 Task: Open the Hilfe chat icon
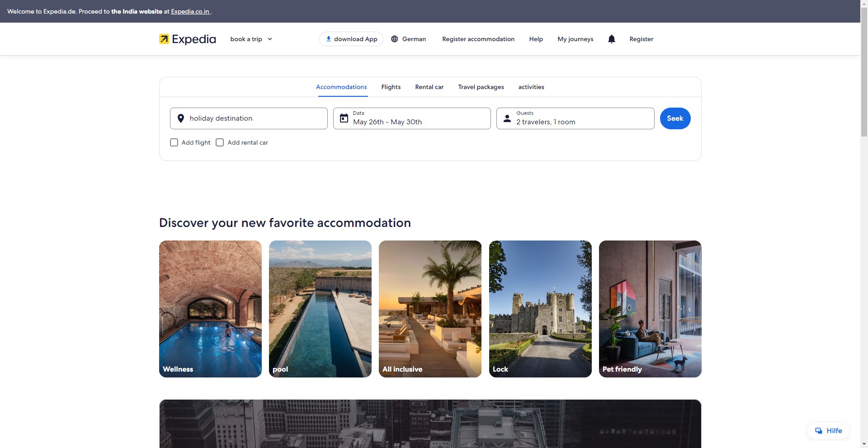(819, 431)
